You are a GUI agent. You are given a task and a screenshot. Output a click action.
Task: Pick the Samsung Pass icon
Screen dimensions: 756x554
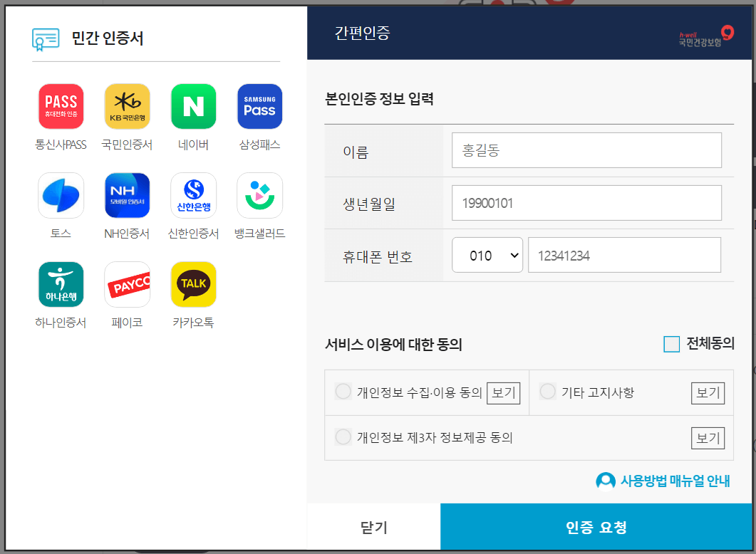(x=260, y=107)
